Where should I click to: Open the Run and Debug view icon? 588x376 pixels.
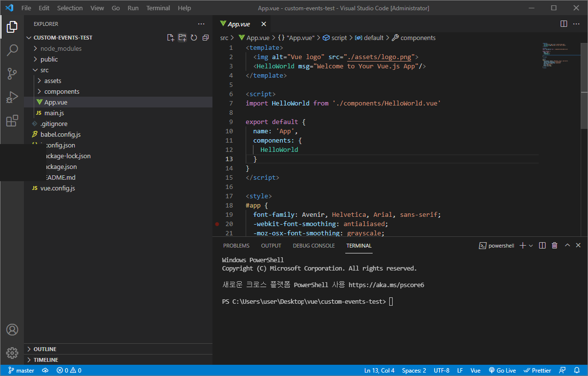coord(12,97)
